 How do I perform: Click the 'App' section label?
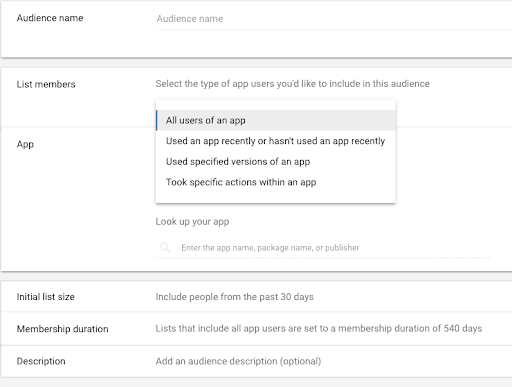25,144
